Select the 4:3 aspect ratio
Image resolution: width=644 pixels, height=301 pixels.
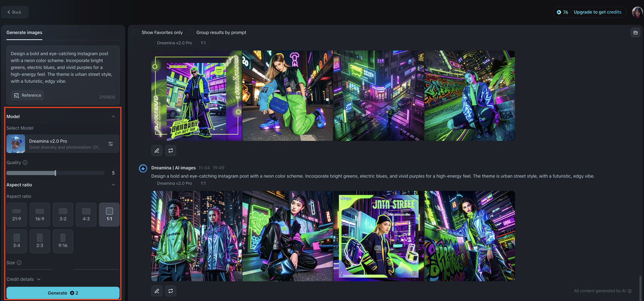coord(86,214)
